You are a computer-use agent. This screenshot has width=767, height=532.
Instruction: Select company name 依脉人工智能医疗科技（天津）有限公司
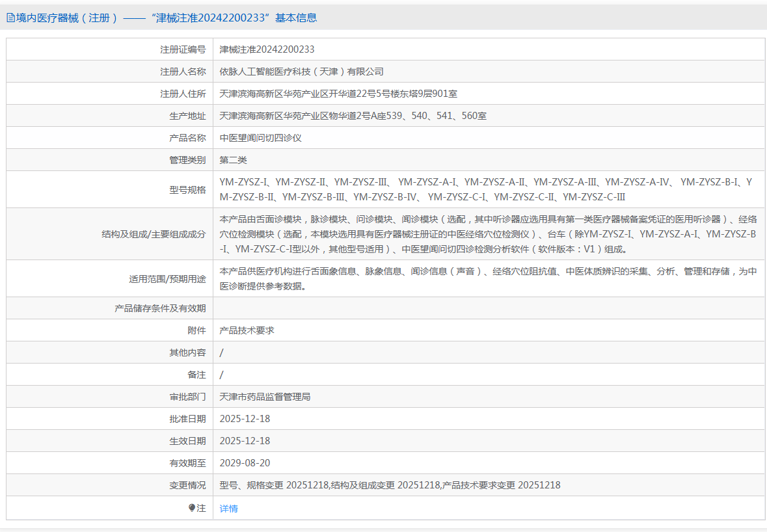pyautogui.click(x=301, y=72)
